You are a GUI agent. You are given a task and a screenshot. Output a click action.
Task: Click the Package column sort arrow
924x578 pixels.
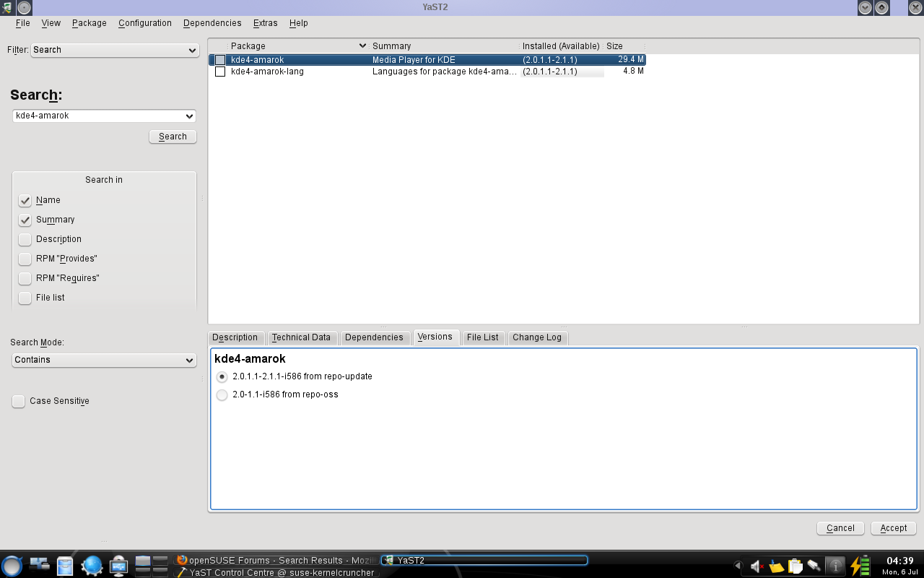(362, 46)
